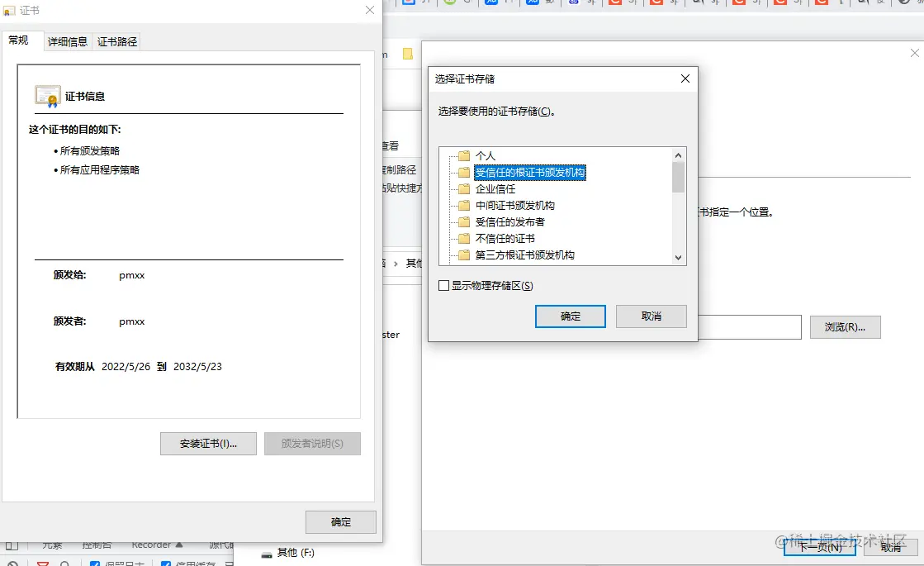Screen dimensions: 924x566
Task: Uncheck the 保留日志 checkbox
Action: pyautogui.click(x=95, y=563)
